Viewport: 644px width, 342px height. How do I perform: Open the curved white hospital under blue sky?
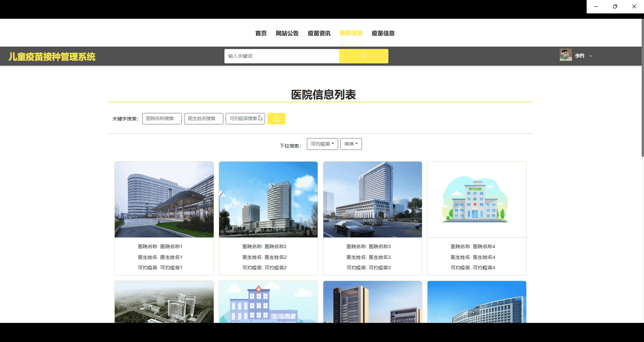[x=477, y=302]
